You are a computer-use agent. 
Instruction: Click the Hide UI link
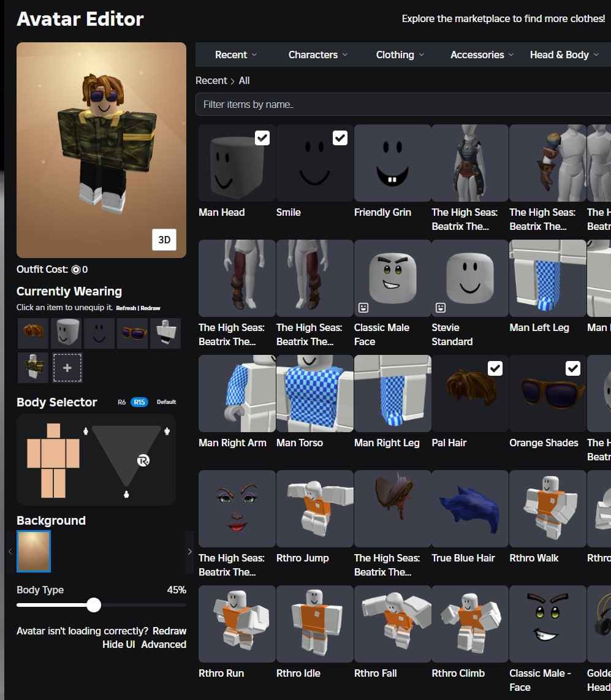tap(118, 644)
